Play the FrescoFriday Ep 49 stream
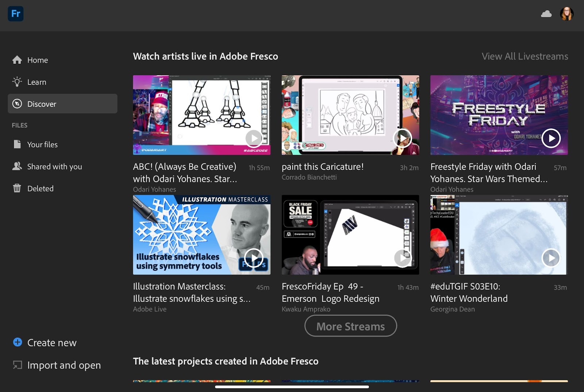 (402, 258)
